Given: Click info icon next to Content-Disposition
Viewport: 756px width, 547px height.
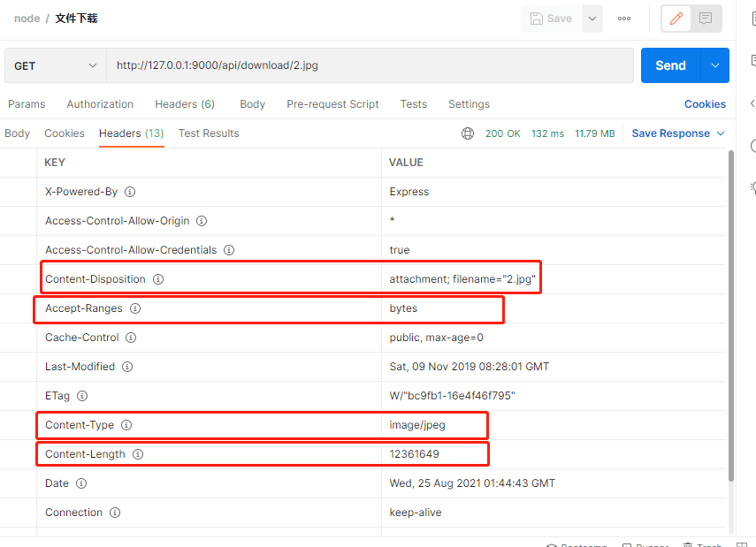Looking at the screenshot, I should point(158,279).
